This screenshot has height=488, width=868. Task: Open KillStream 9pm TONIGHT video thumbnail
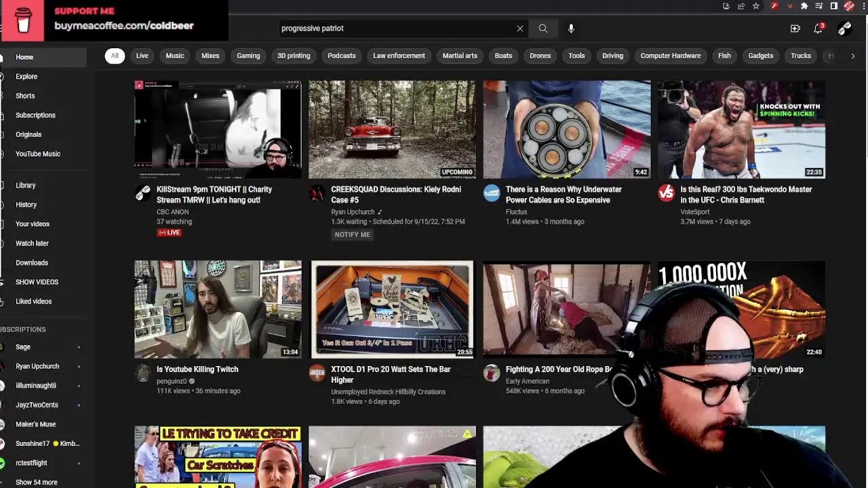click(218, 129)
